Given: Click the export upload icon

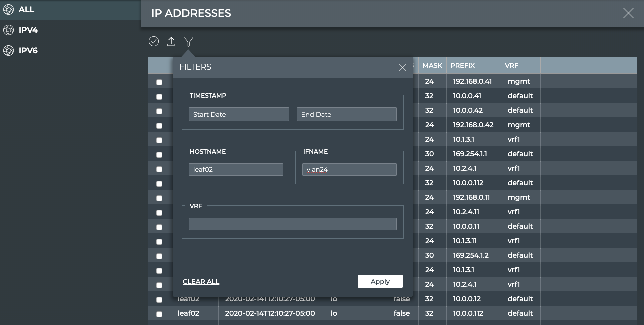Looking at the screenshot, I should [x=171, y=42].
